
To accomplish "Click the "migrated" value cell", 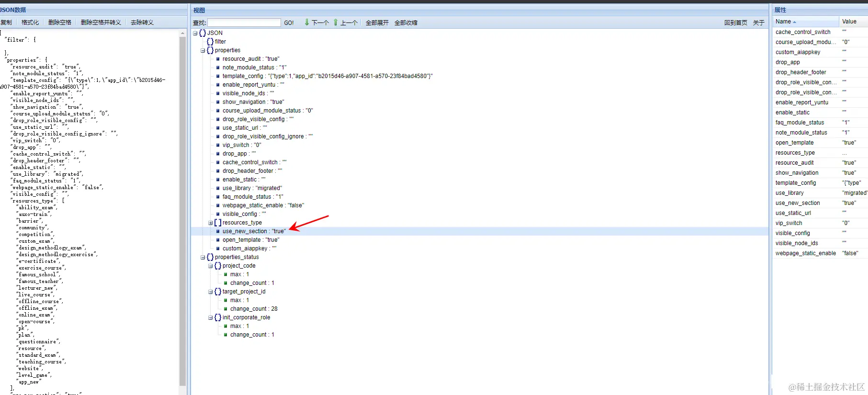I will (x=855, y=193).
